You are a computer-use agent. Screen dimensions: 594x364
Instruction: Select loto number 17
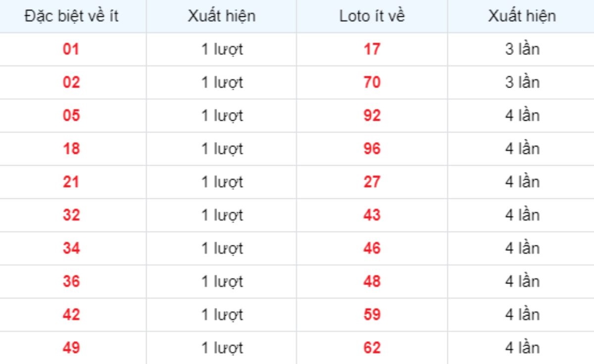click(372, 49)
